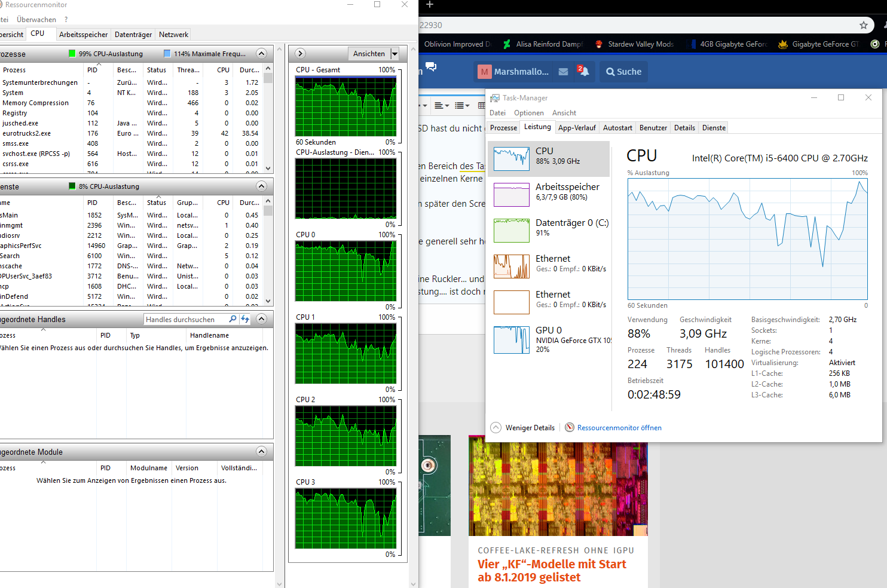Collapse graph pane with round arrow button

click(301, 54)
